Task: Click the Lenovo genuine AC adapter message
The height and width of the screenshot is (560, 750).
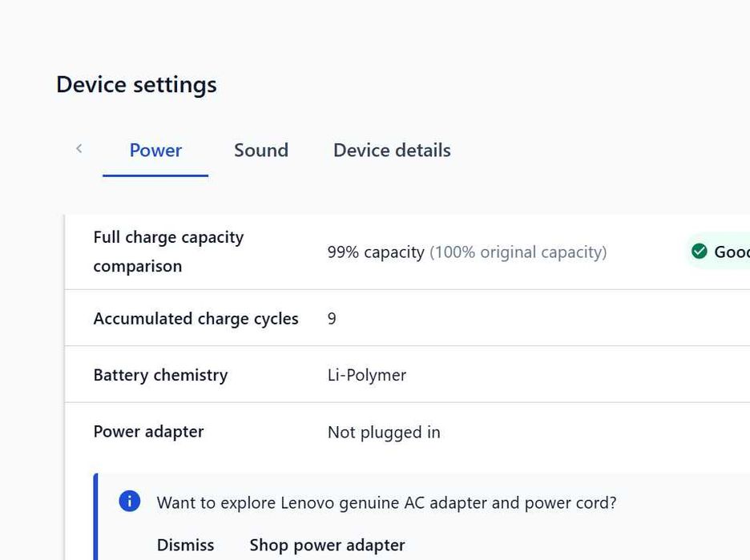Action: point(386,503)
